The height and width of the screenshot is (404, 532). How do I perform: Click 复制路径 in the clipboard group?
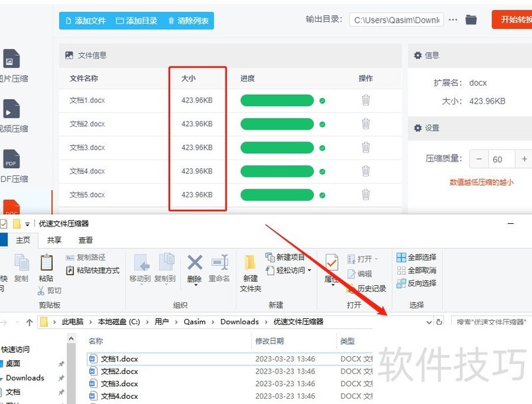pyautogui.click(x=86, y=258)
